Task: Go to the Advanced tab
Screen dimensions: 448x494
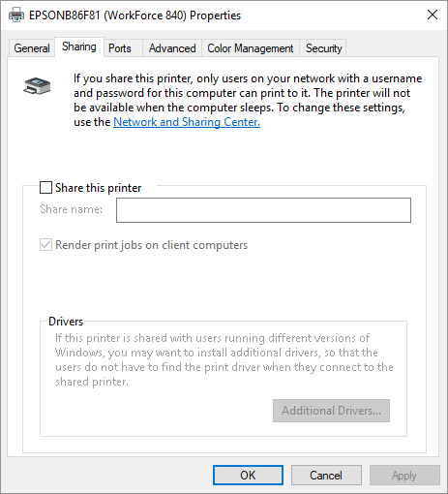Action: (x=172, y=48)
